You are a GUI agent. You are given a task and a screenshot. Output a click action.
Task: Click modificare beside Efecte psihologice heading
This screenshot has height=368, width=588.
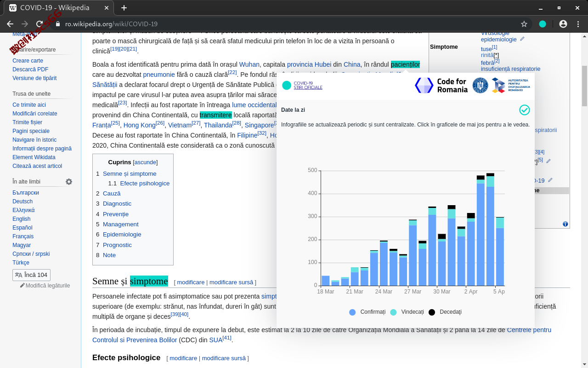[183, 358]
